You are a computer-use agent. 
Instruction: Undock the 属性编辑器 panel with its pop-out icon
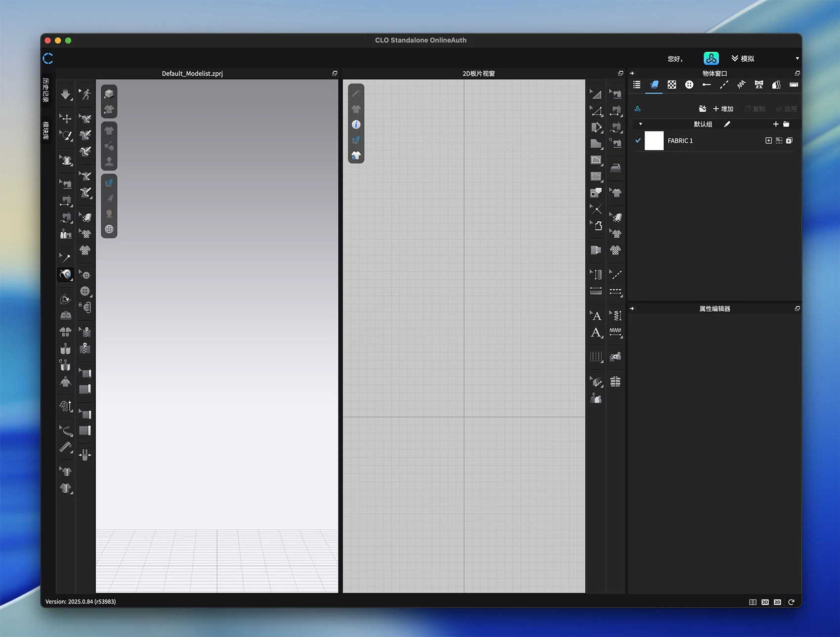pyautogui.click(x=797, y=308)
